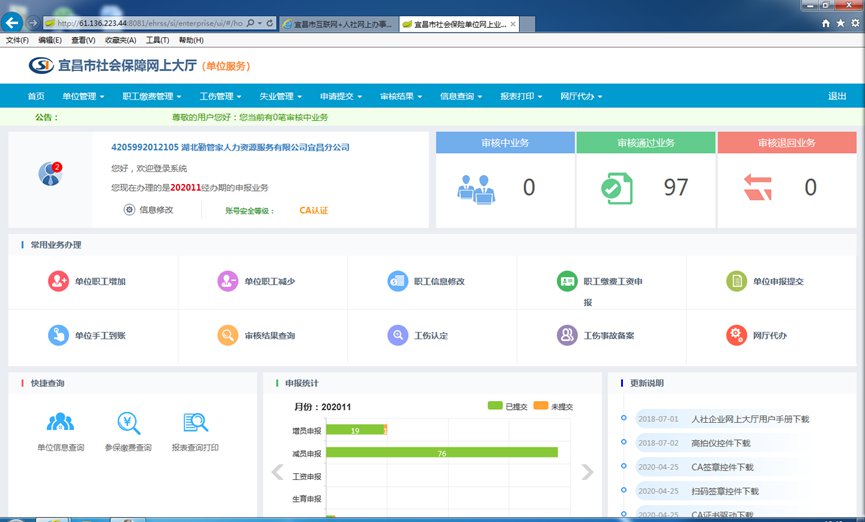
Task: Click the 信息修改 button
Action: click(148, 210)
